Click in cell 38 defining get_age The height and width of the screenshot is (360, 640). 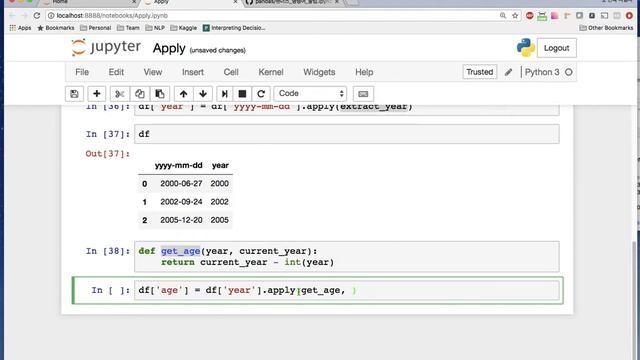click(347, 257)
